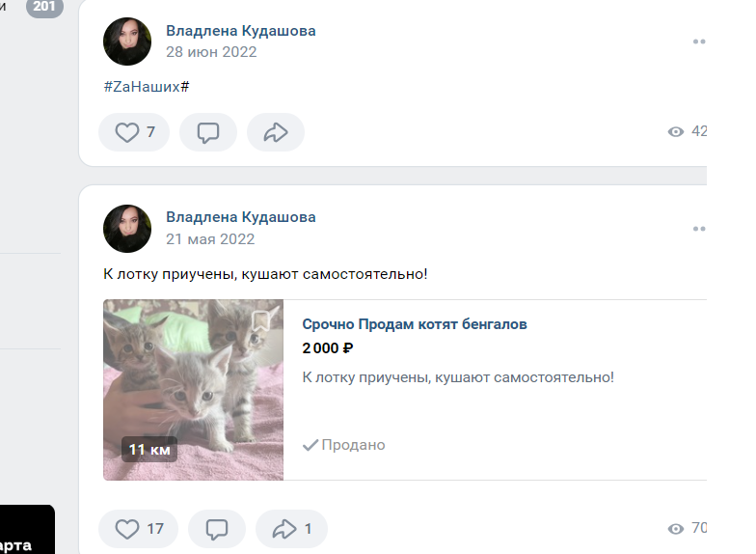This screenshot has height=554, width=756.
Task: Open Владлена Кудашова profile from second post
Action: [241, 217]
